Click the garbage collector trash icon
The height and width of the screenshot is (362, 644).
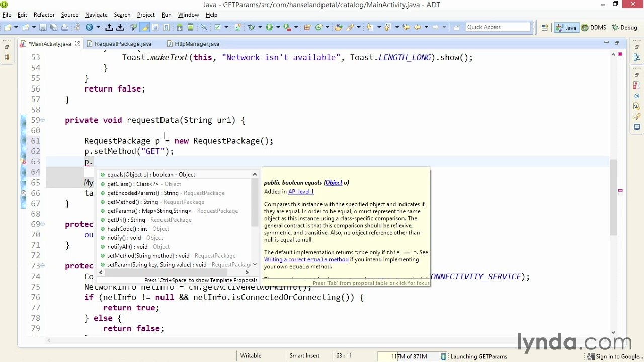[x=443, y=356]
